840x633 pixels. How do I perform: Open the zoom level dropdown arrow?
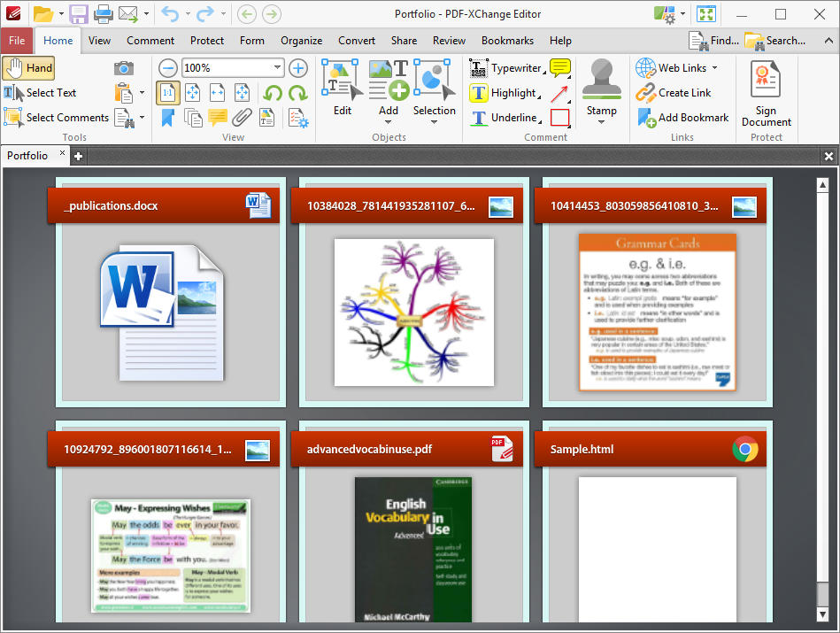pos(277,67)
